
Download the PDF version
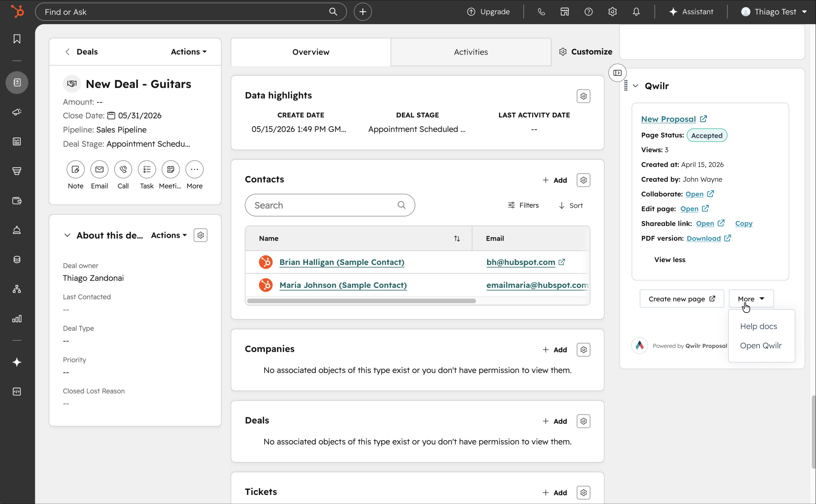[704, 238]
